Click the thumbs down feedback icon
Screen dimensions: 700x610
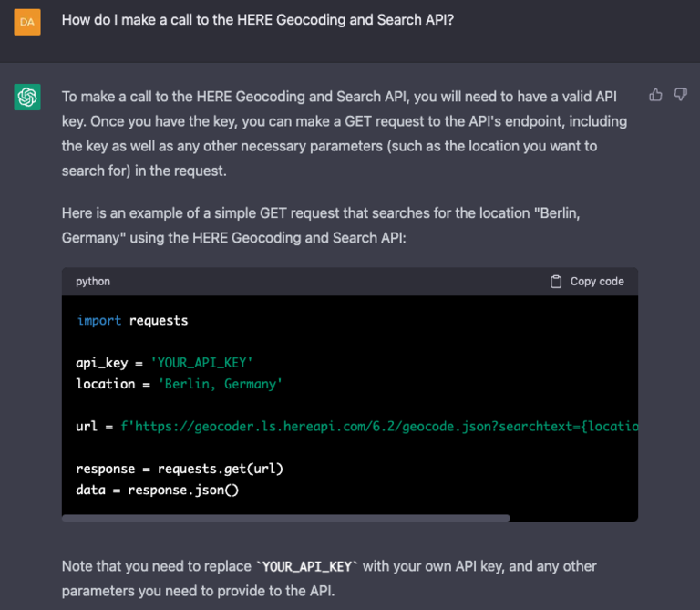pyautogui.click(x=680, y=95)
